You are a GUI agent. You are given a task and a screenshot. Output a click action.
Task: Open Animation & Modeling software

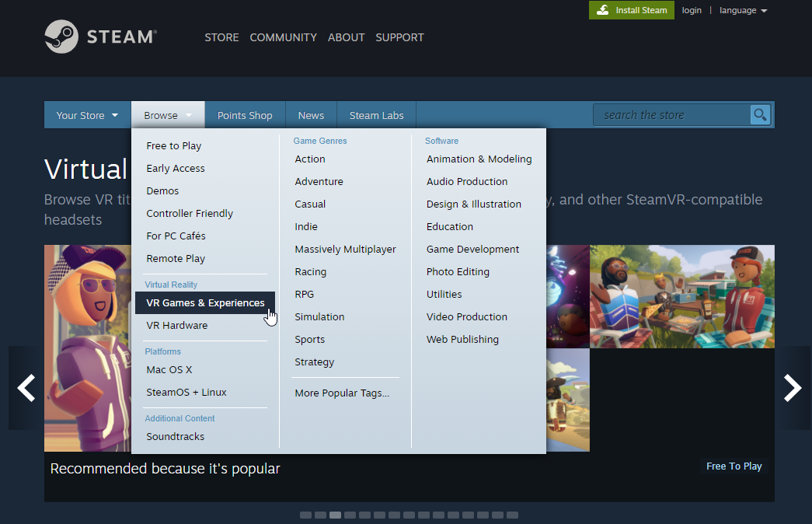[479, 159]
